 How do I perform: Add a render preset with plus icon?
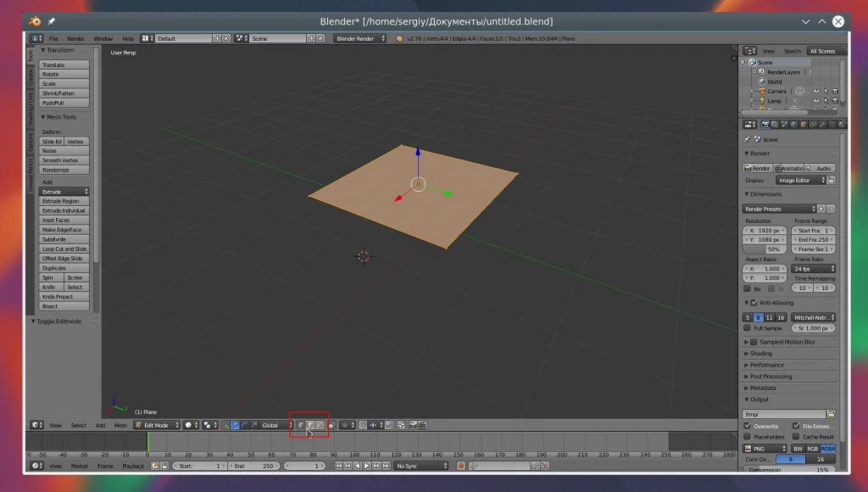[x=821, y=209]
